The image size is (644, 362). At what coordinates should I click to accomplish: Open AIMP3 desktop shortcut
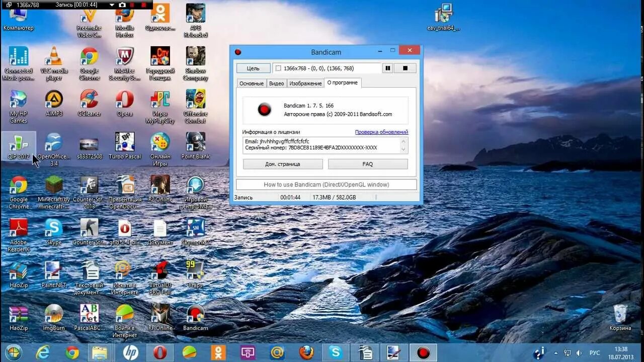point(54,103)
